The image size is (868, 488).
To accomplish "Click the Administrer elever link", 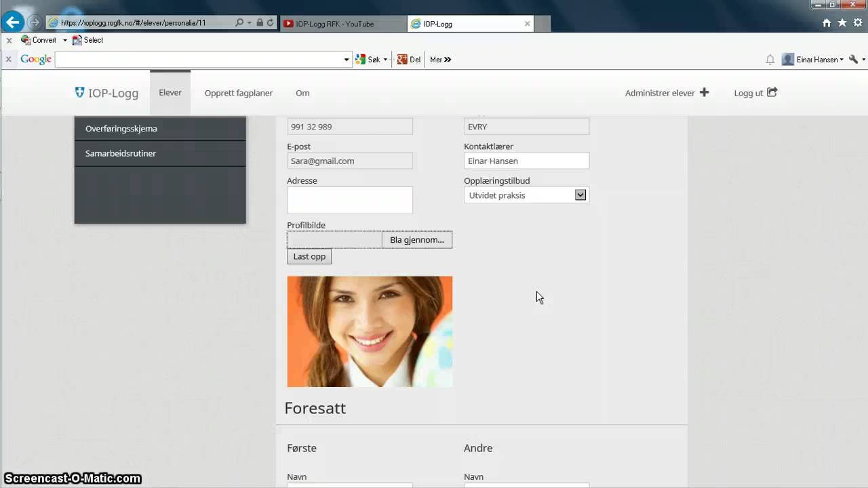I will pos(660,93).
